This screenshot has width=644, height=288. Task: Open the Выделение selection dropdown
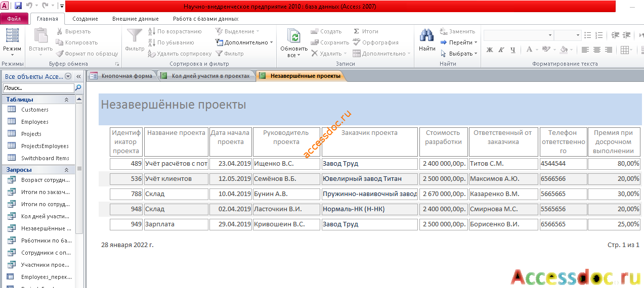(237, 31)
